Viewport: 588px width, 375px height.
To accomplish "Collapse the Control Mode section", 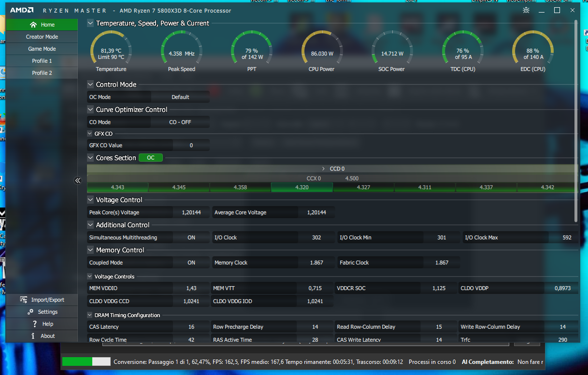I will [90, 84].
